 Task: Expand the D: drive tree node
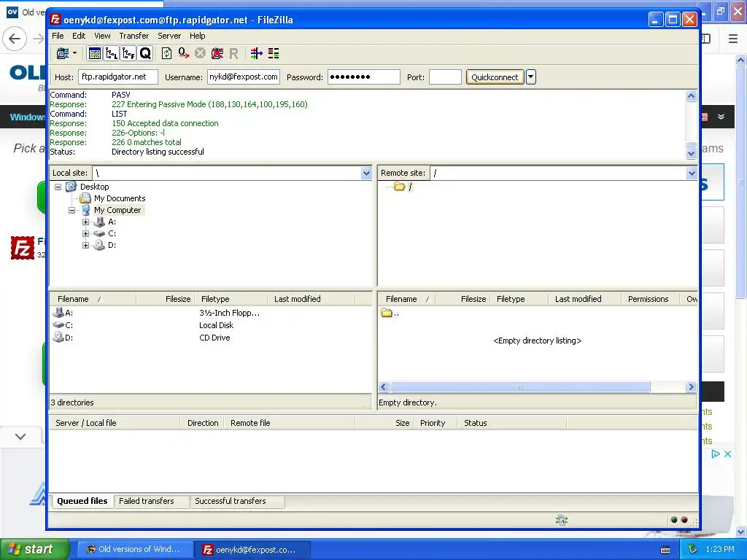click(85, 245)
